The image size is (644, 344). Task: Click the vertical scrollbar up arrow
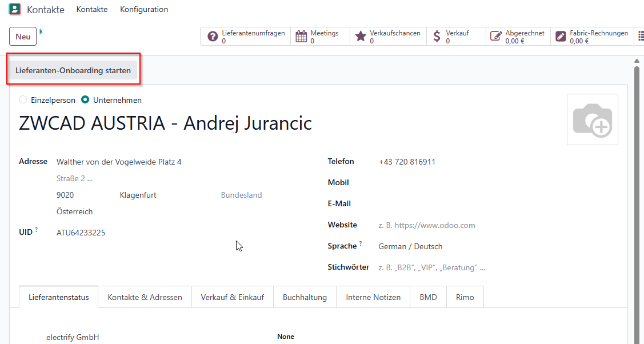[x=637, y=62]
